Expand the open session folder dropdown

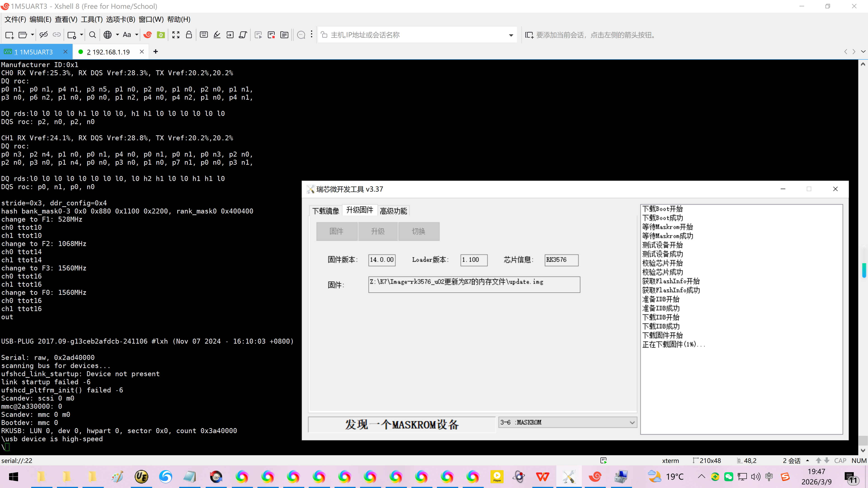[x=32, y=35]
